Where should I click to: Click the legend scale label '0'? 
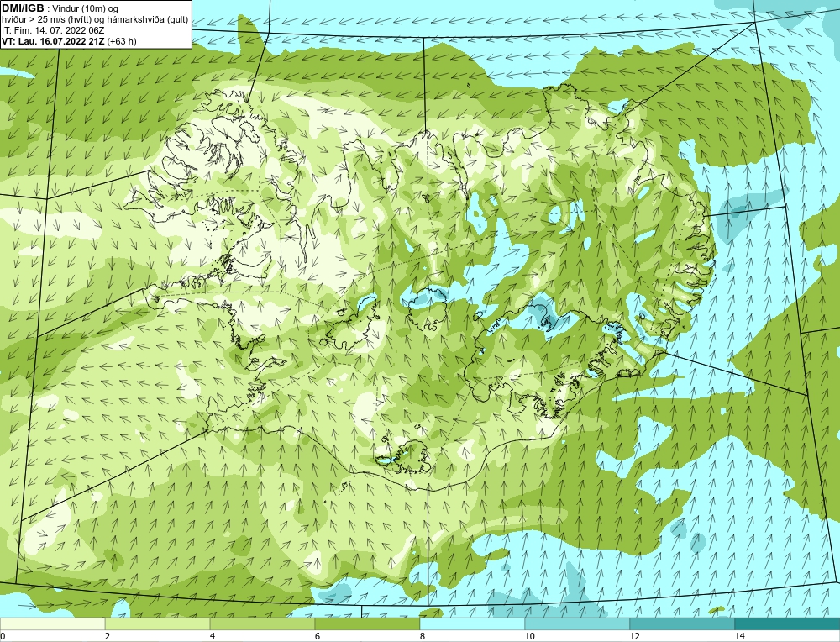(x=3, y=636)
